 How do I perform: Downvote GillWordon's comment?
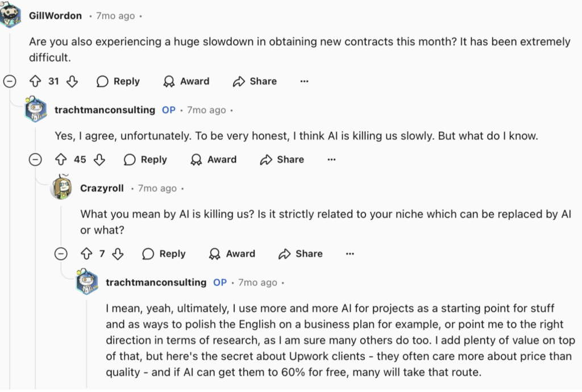pos(72,81)
